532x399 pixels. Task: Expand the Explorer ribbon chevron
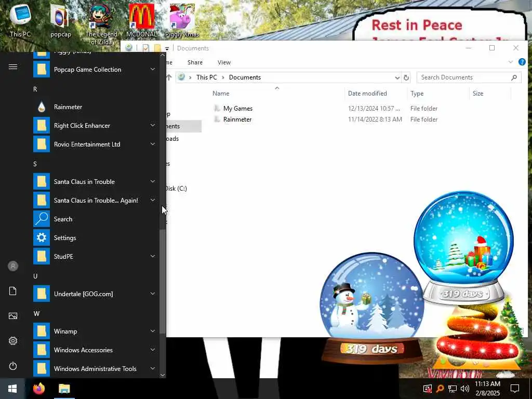click(x=511, y=62)
